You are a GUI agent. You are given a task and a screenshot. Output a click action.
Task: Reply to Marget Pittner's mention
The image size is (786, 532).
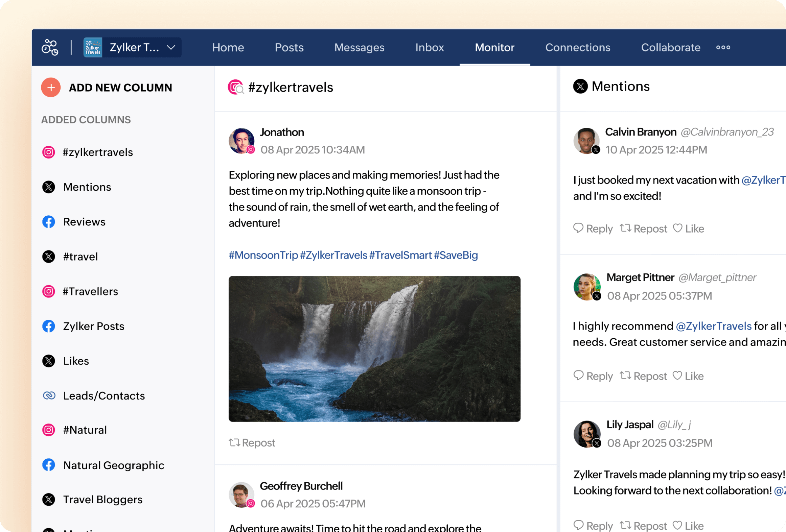[x=593, y=376]
